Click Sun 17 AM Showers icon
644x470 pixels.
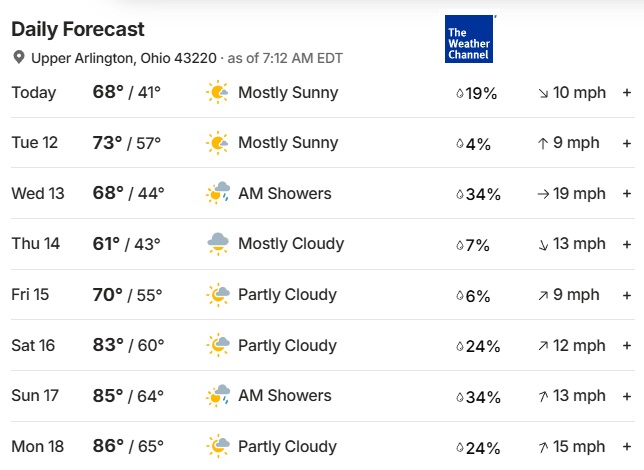(218, 396)
